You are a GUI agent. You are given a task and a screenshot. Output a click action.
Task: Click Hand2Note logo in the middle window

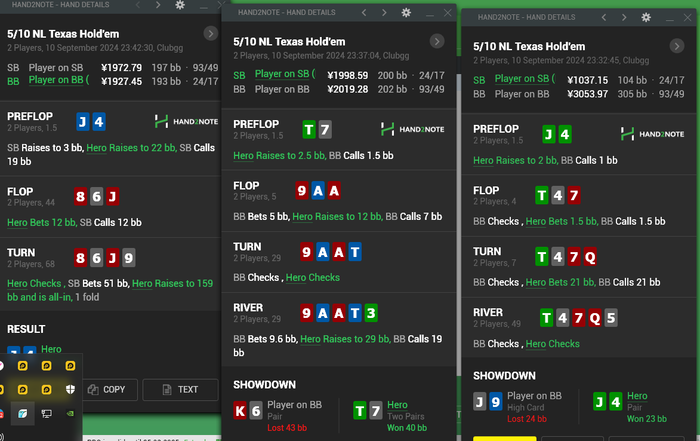point(412,129)
